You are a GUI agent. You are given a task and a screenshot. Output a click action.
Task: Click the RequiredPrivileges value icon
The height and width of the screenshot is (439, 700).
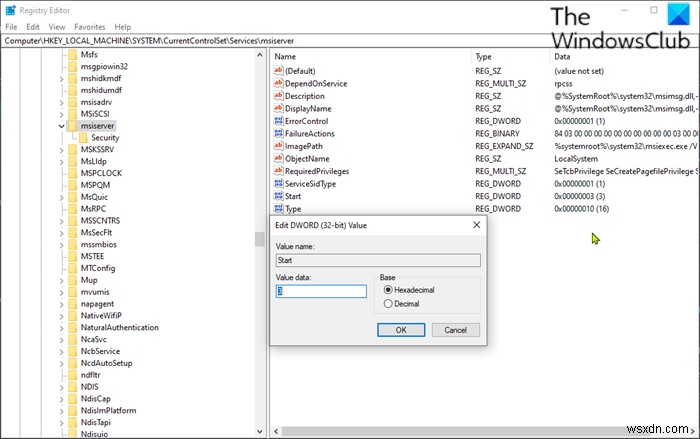[x=279, y=171]
